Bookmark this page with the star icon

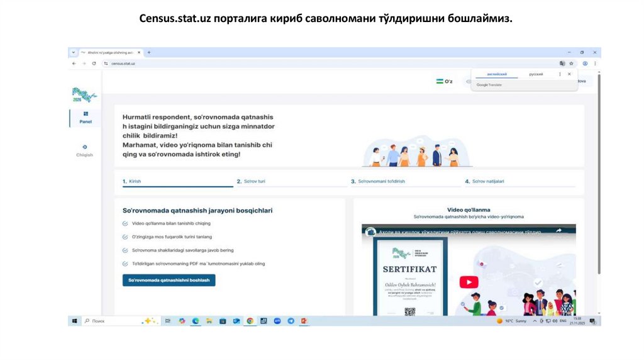tap(571, 64)
